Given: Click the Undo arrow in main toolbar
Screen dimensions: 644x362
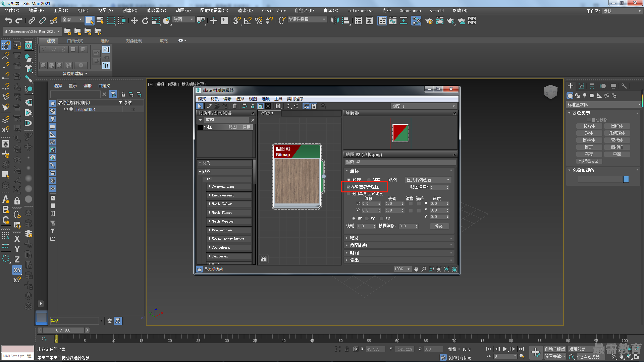Looking at the screenshot, I should tap(8, 21).
